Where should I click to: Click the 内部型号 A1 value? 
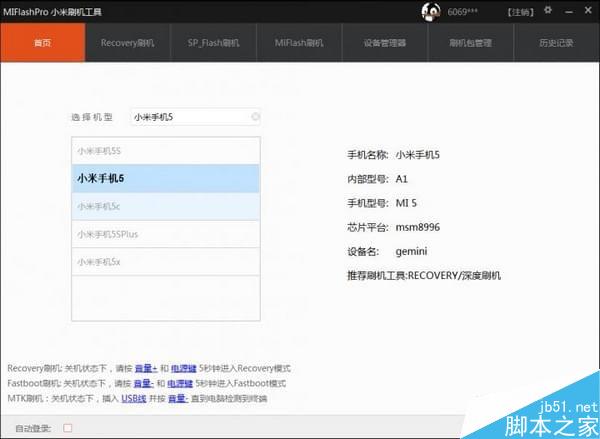402,179
